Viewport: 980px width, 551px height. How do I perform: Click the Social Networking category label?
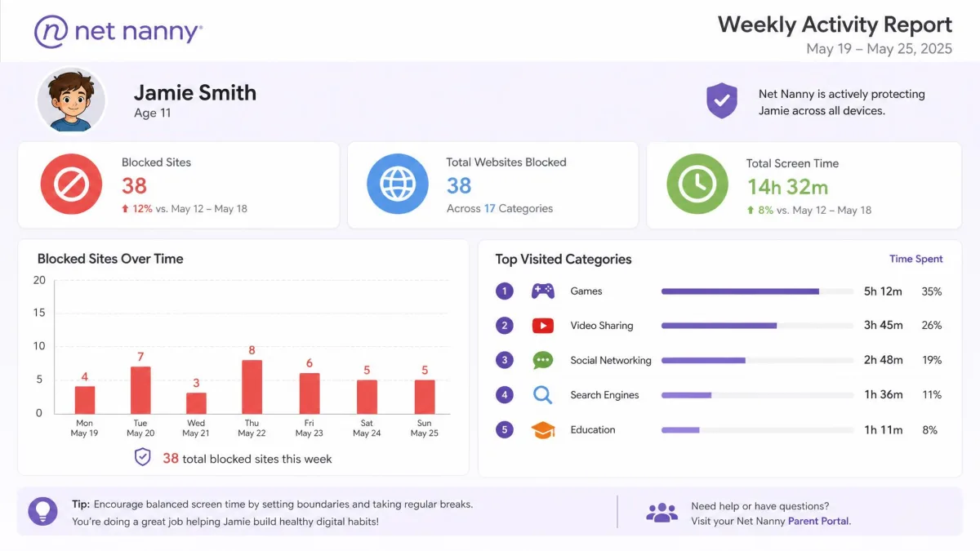611,360
